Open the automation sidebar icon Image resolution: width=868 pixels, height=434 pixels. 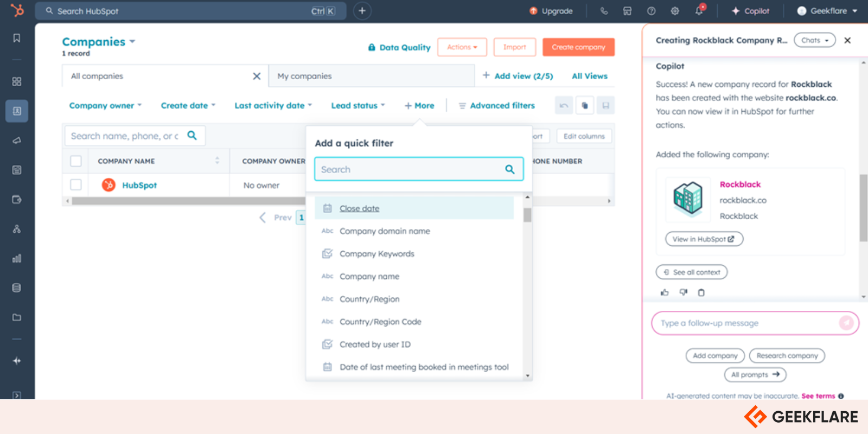[x=17, y=229]
